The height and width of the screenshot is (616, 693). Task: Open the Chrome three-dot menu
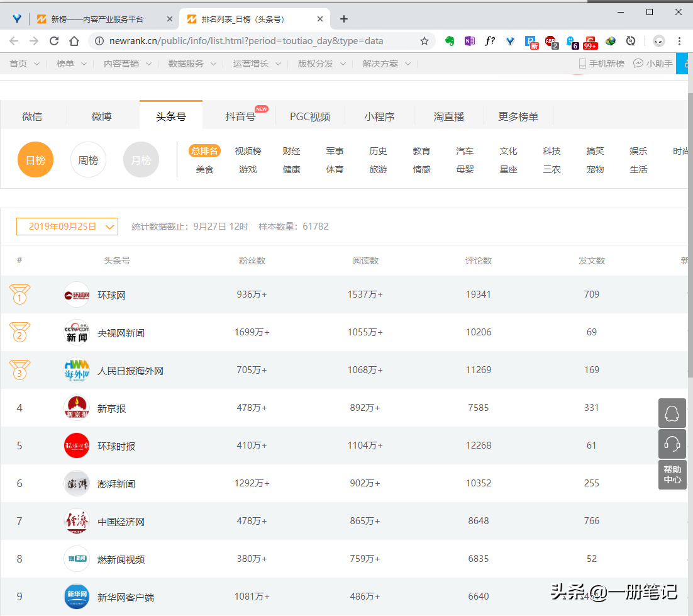pos(679,41)
